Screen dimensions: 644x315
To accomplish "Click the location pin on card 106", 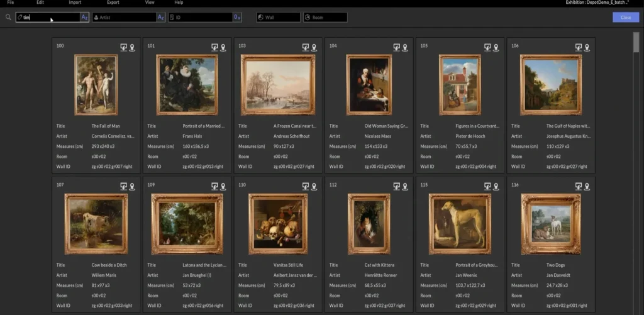I will pos(587,48).
